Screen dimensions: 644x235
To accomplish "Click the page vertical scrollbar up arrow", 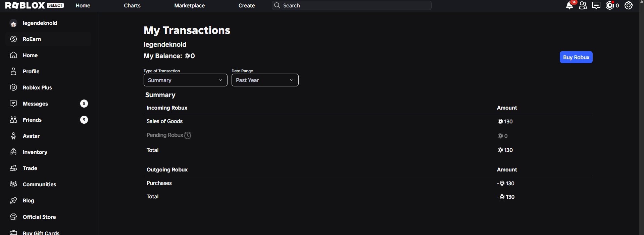I will (642, 2).
